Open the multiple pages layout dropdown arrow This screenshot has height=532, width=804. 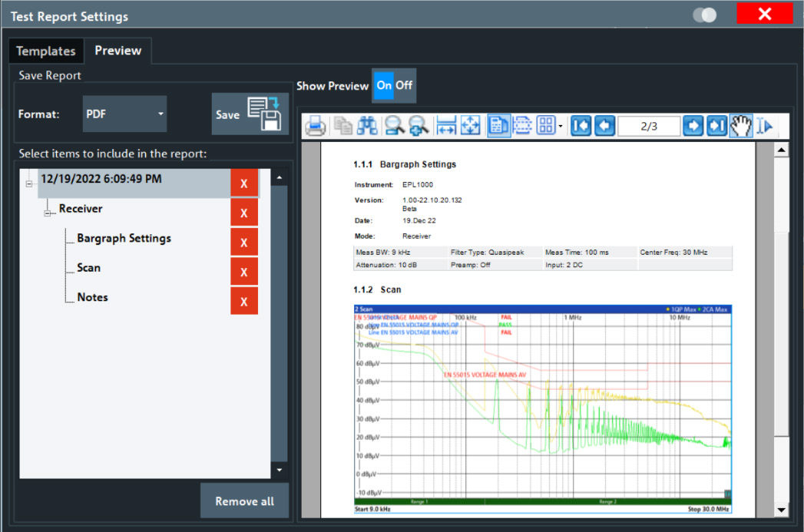tap(561, 126)
